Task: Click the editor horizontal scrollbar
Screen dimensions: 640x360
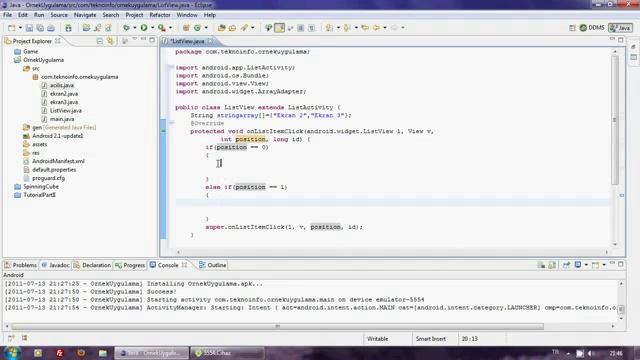Action: [392, 252]
